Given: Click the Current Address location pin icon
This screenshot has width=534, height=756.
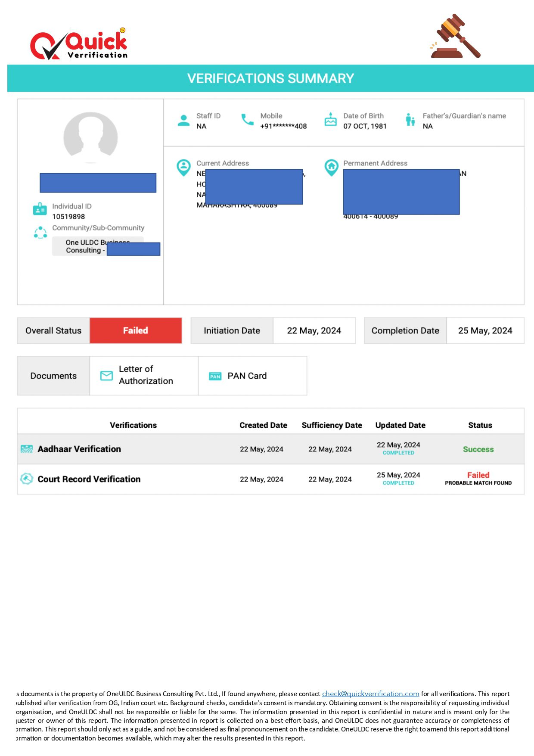Looking at the screenshot, I should click(183, 167).
